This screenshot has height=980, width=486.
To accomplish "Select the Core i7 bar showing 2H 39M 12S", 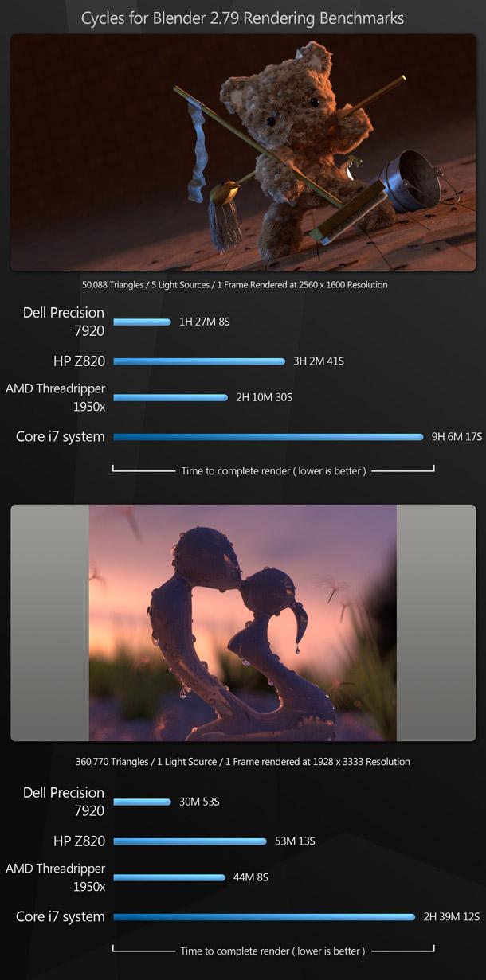I will [x=265, y=917].
